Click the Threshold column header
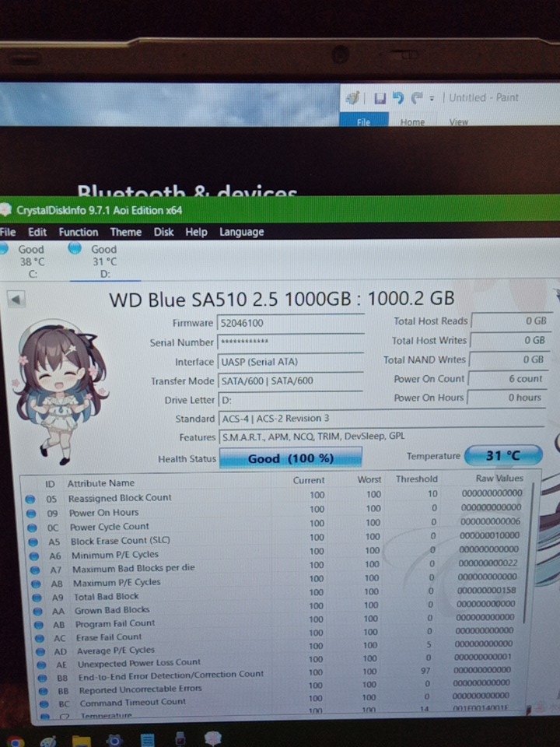The width and height of the screenshot is (560, 747). tap(417, 479)
